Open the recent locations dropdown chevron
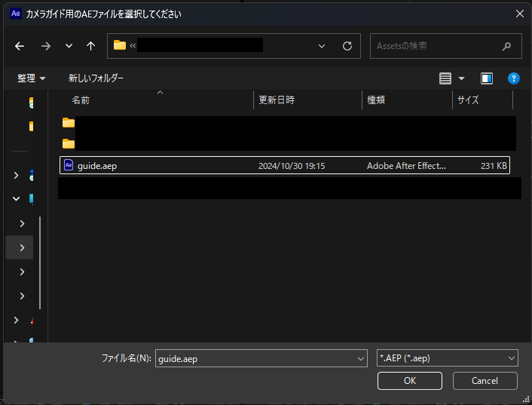Viewport: 532px width, 405px height. pos(69,46)
